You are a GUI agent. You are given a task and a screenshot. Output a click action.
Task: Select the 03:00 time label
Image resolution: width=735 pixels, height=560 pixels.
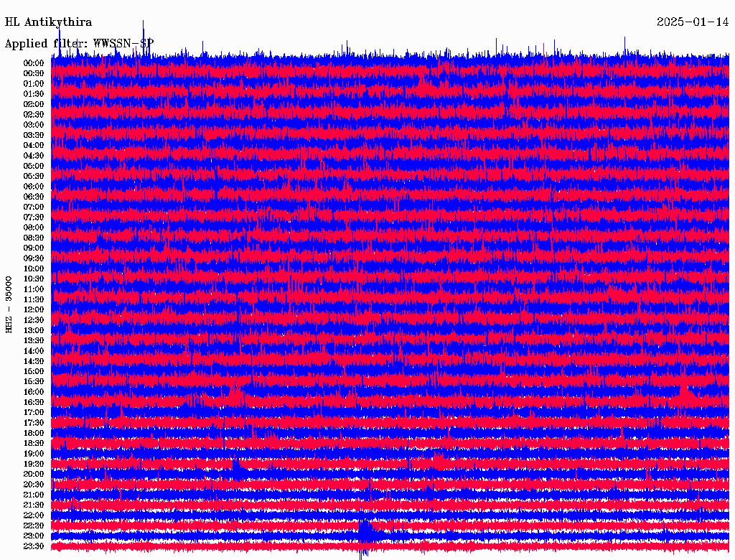pos(34,125)
